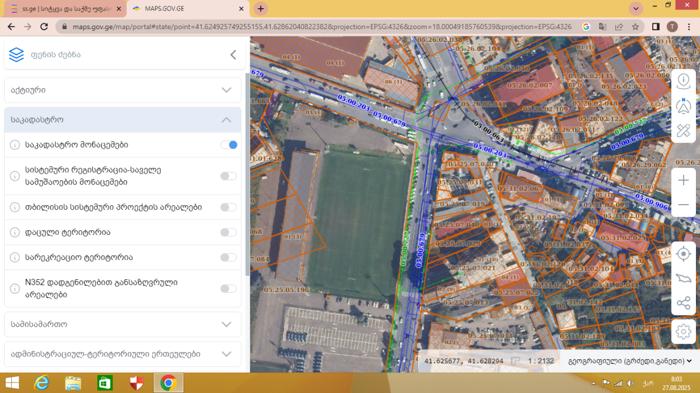Click info icon beside სისტემური რეგისტრაცია layer
Screen dimensions: 700x393
(15, 176)
